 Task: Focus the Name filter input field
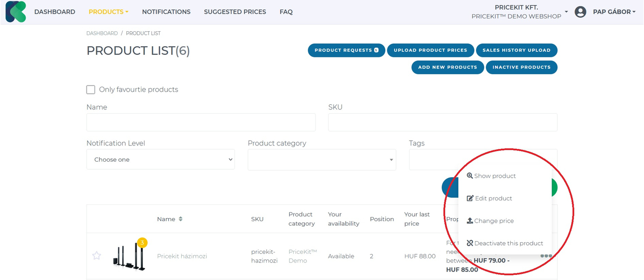pyautogui.click(x=201, y=122)
